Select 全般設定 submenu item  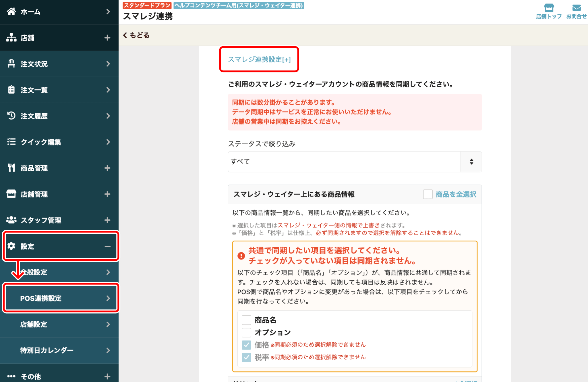(x=59, y=272)
